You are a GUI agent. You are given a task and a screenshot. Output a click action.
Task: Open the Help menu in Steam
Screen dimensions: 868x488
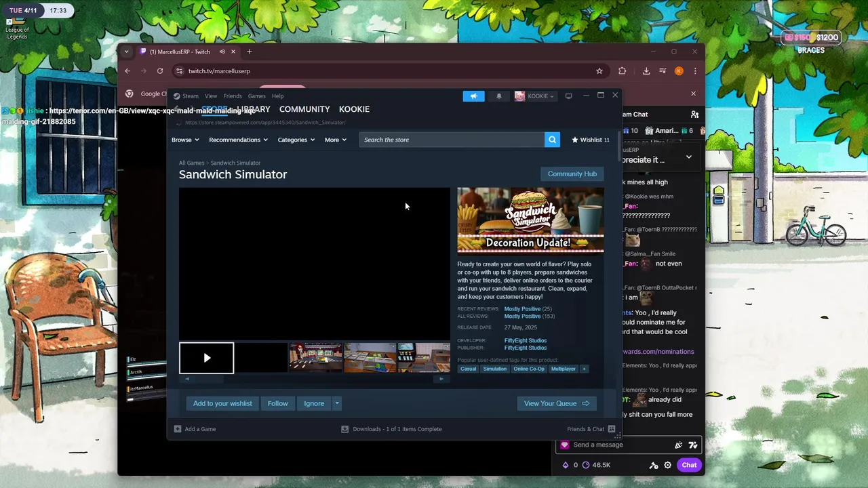point(277,96)
